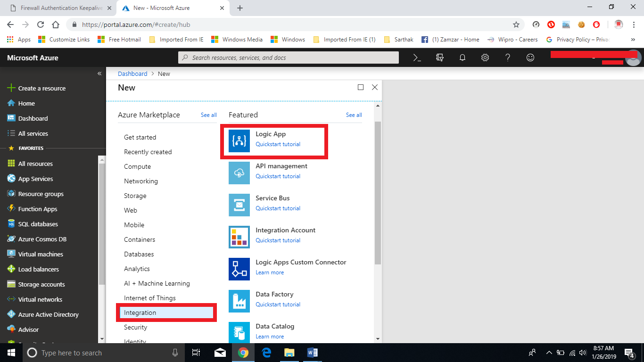Image resolution: width=644 pixels, height=362 pixels.
Task: Click See all for Azure Marketplace
Action: [x=209, y=115]
